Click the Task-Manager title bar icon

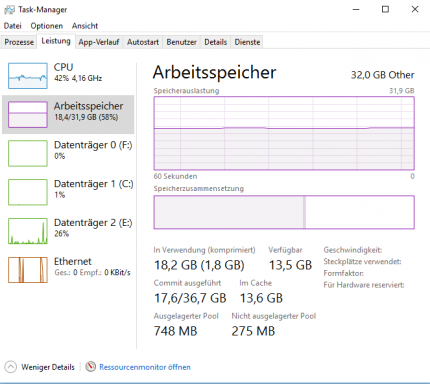[9, 10]
